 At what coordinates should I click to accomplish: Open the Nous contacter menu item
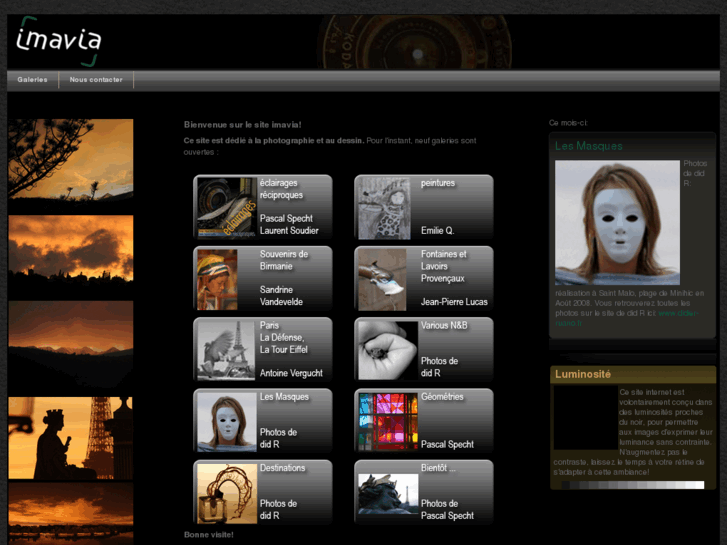tap(96, 80)
